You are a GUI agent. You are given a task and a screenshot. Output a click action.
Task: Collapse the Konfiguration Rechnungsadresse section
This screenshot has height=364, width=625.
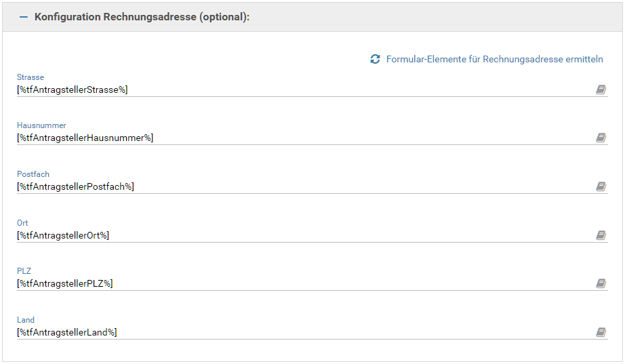coord(24,17)
